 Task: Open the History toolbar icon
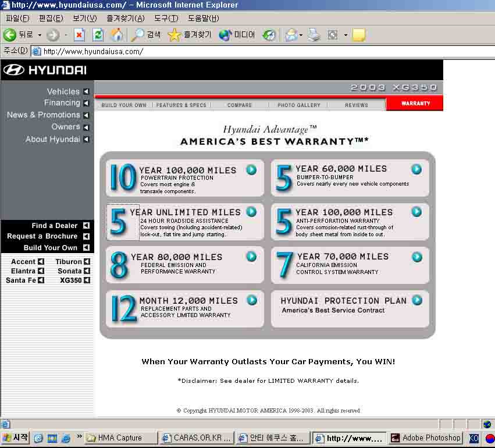tap(269, 35)
